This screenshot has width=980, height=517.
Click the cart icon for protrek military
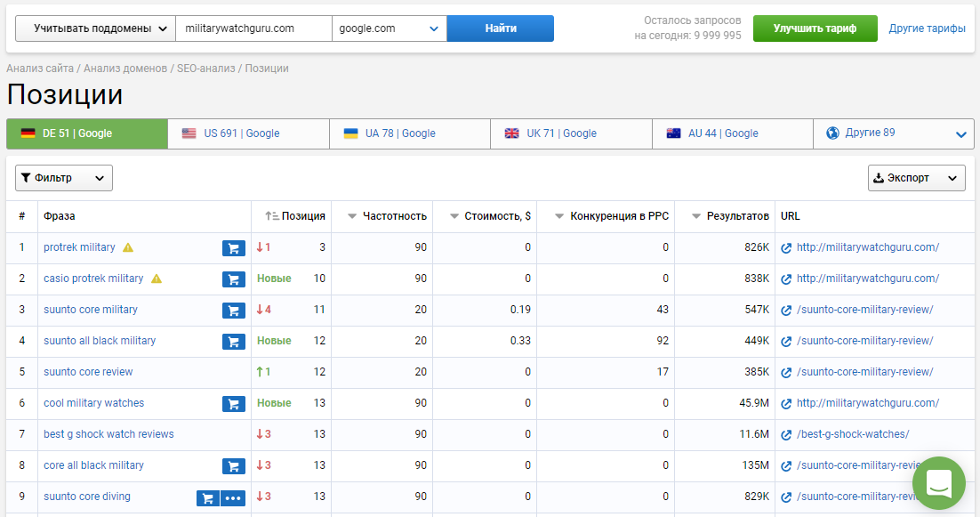[234, 248]
